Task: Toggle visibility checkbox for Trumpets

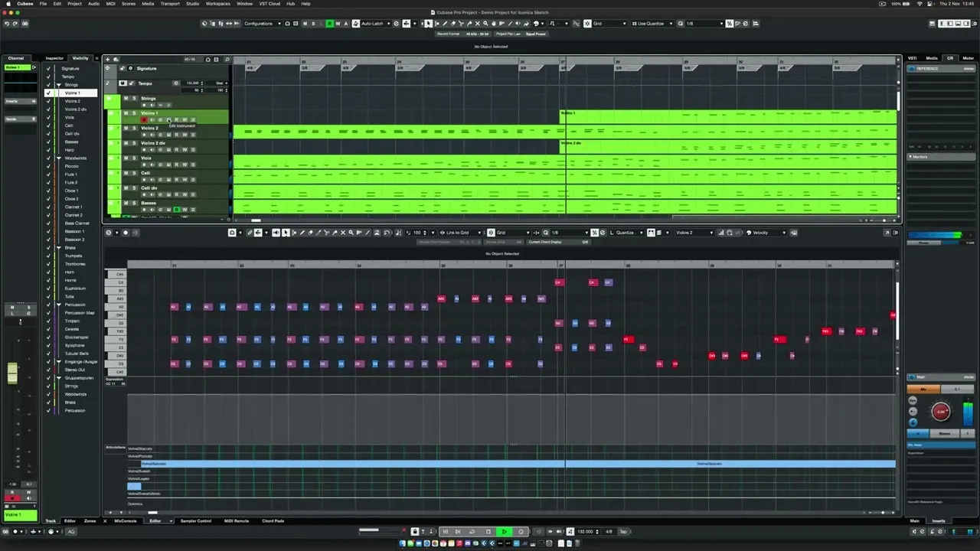Action: tap(48, 256)
